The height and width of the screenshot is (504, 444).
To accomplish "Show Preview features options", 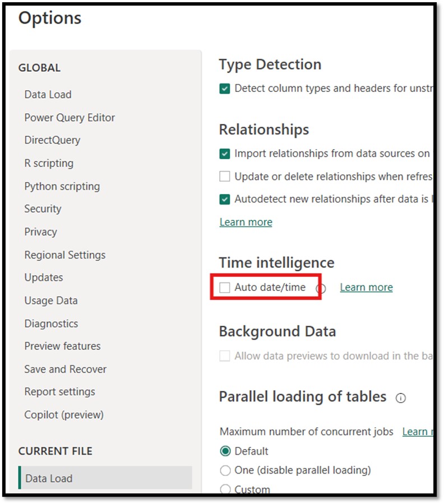I will pyautogui.click(x=62, y=346).
